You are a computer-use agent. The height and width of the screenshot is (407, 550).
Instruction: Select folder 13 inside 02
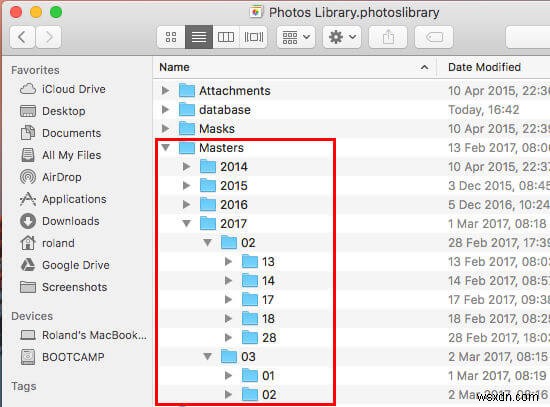pos(258,261)
